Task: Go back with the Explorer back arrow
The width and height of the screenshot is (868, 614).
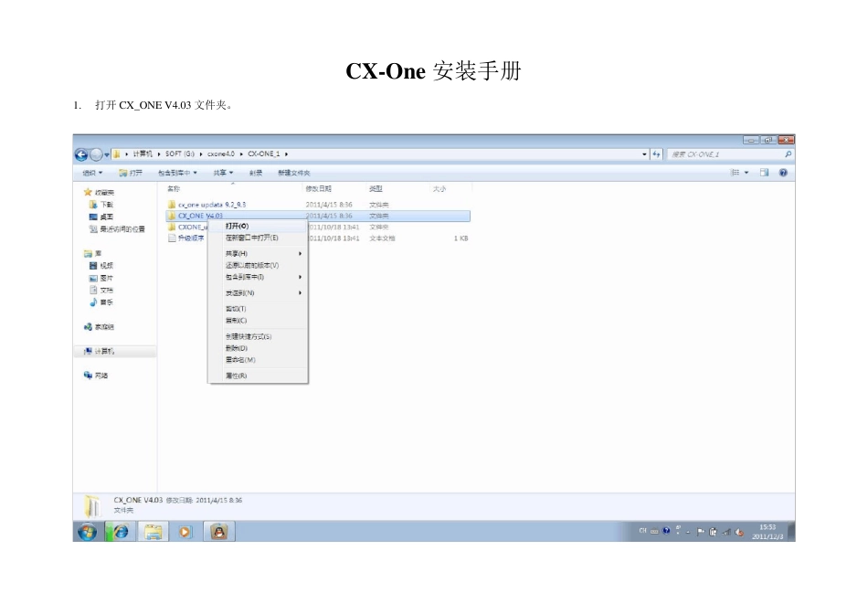Action: pos(80,154)
